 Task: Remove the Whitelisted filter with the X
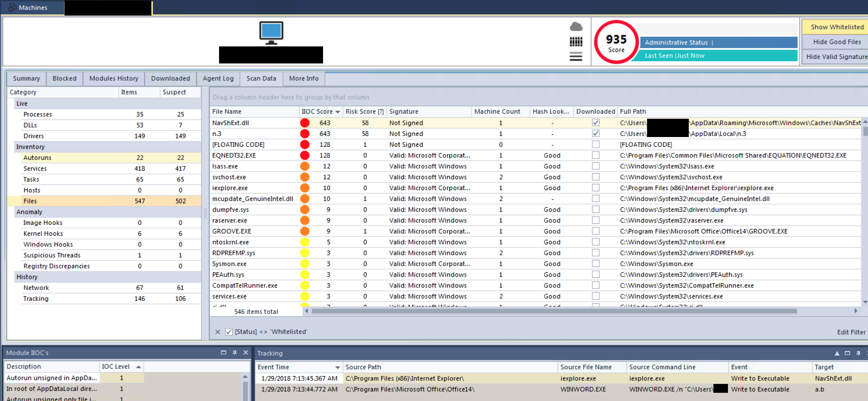point(218,332)
